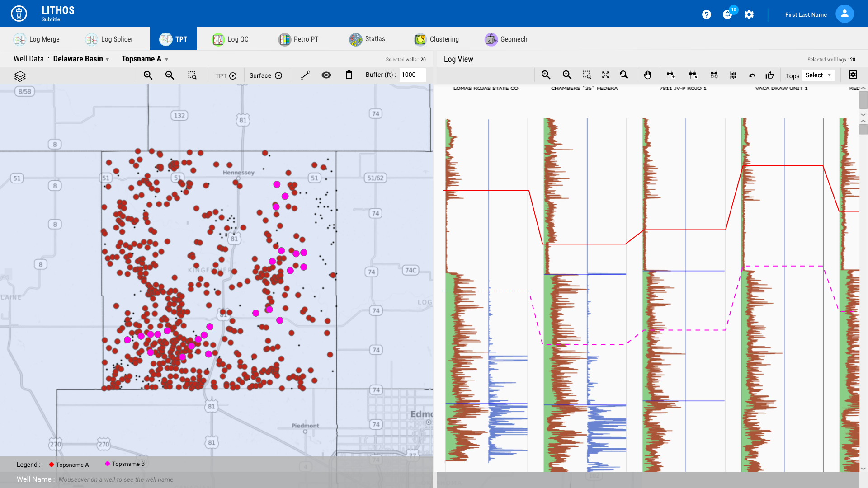Click the Buffer (ft) input field
Image resolution: width=868 pixels, height=488 pixels.
[412, 75]
